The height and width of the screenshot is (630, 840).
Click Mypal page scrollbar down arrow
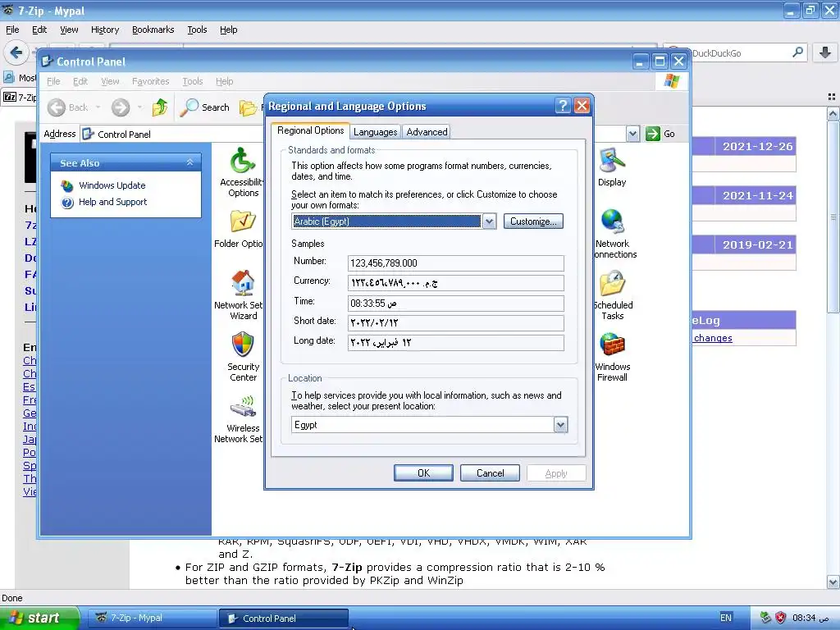[x=833, y=582]
